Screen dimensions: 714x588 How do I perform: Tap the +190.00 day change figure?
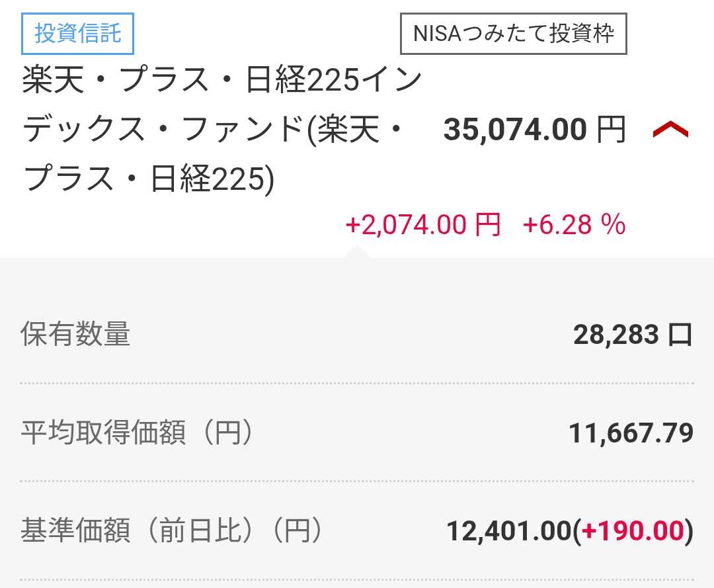click(x=633, y=531)
